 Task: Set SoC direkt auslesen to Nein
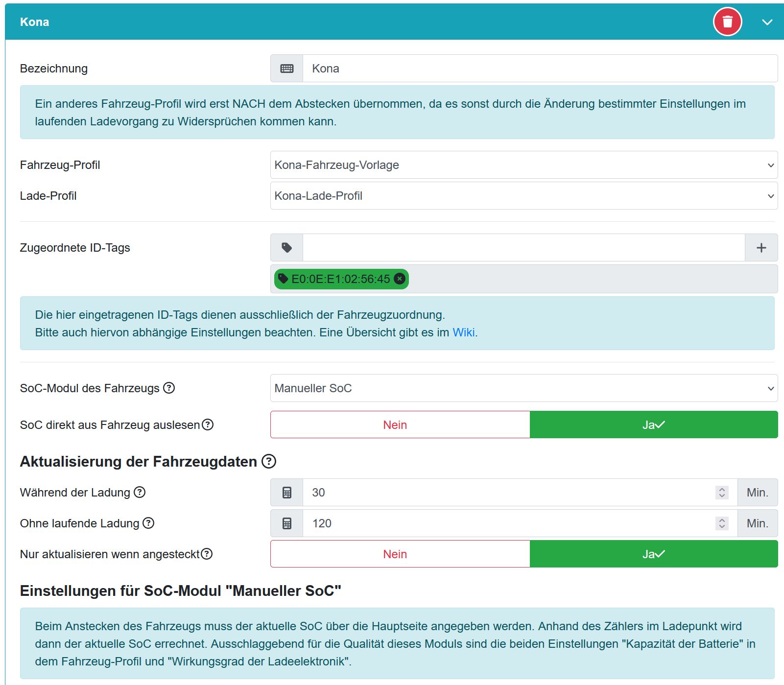click(x=400, y=425)
